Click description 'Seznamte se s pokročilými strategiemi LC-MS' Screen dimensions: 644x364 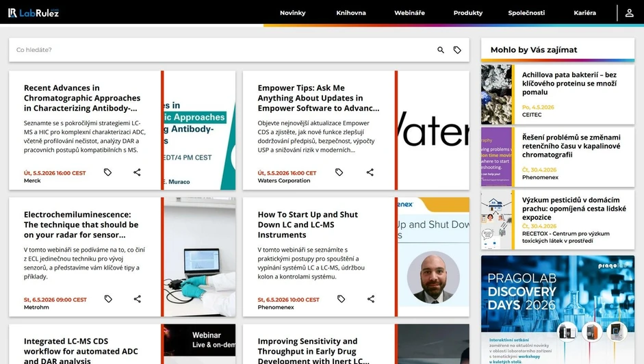[85, 136]
